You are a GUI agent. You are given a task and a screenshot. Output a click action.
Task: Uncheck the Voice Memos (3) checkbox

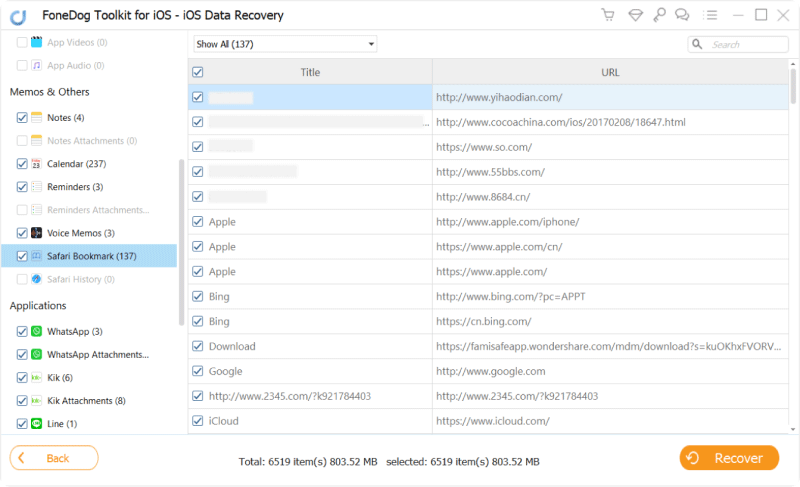[x=22, y=233]
